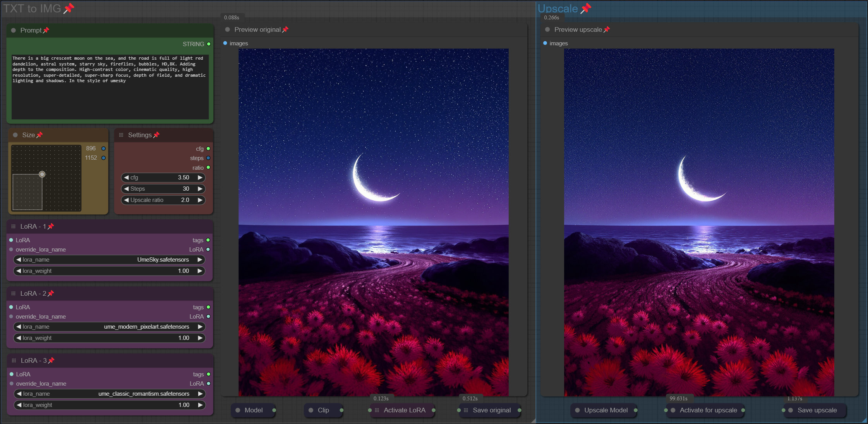Click the pin icon beside Upscale group title
This screenshot has height=424, width=868.
click(x=586, y=8)
